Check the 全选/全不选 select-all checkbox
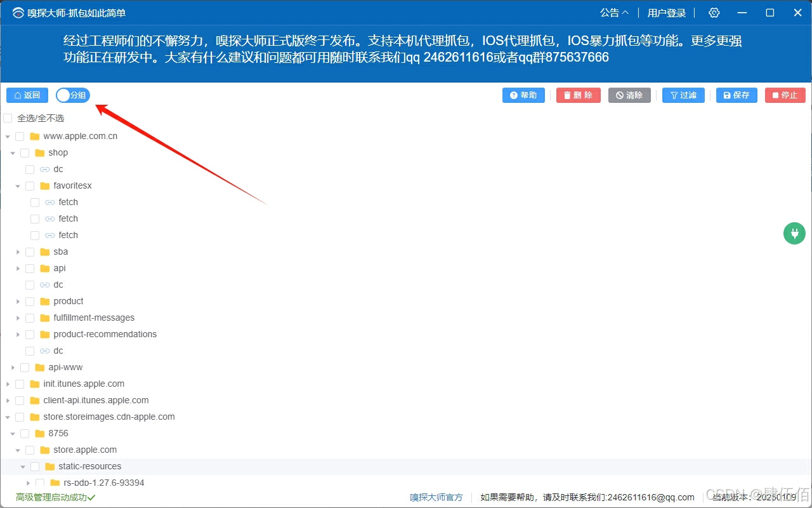The height and width of the screenshot is (508, 812). coord(9,118)
